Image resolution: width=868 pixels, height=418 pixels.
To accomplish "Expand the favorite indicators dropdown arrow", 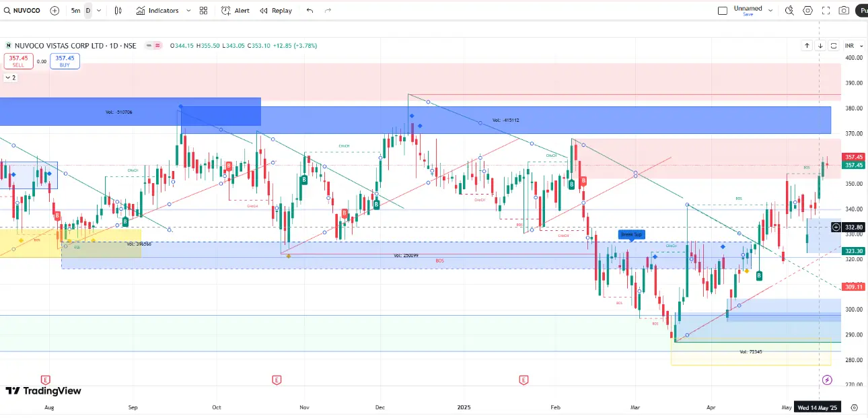I will tap(188, 11).
